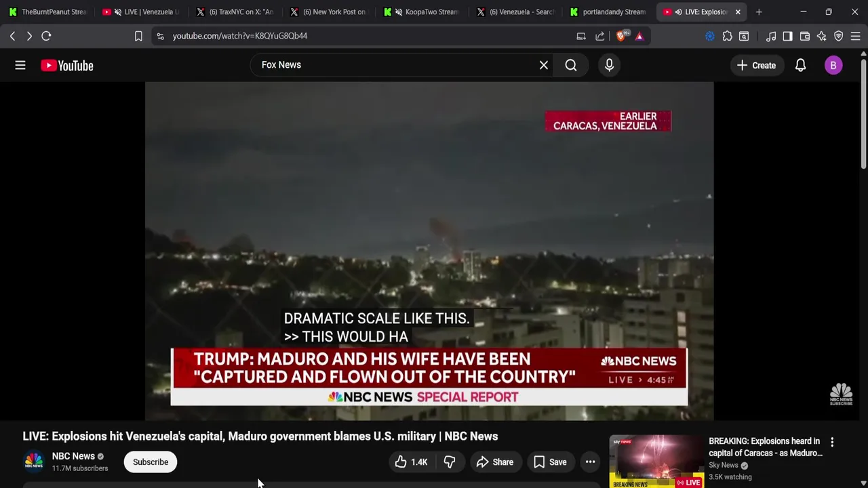Image resolution: width=868 pixels, height=488 pixels.
Task: Go back in browser history
Action: pos(12,36)
